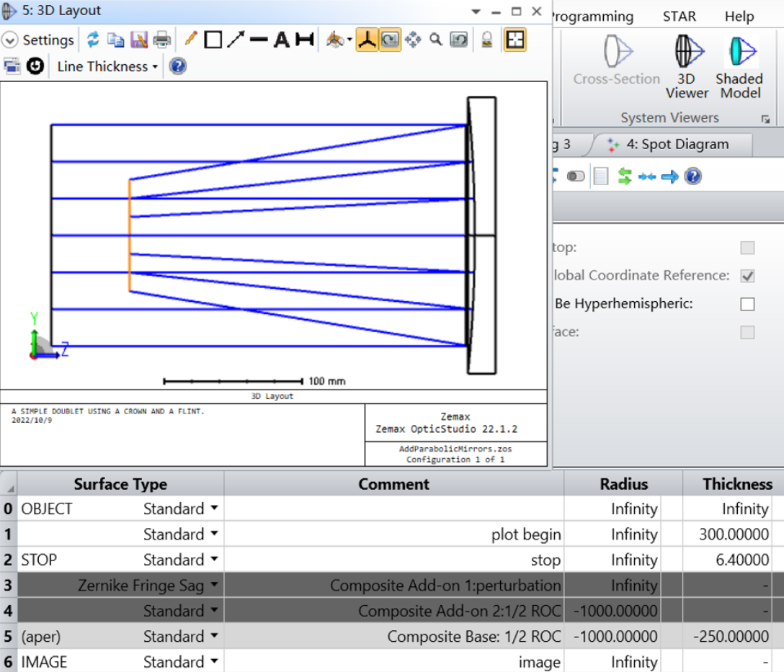Select the pencil annotation tool
Viewport: 784px width, 672px height.
190,39
